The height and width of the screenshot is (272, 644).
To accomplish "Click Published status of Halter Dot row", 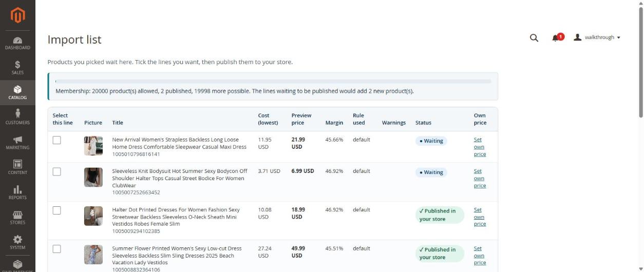I will (440, 215).
